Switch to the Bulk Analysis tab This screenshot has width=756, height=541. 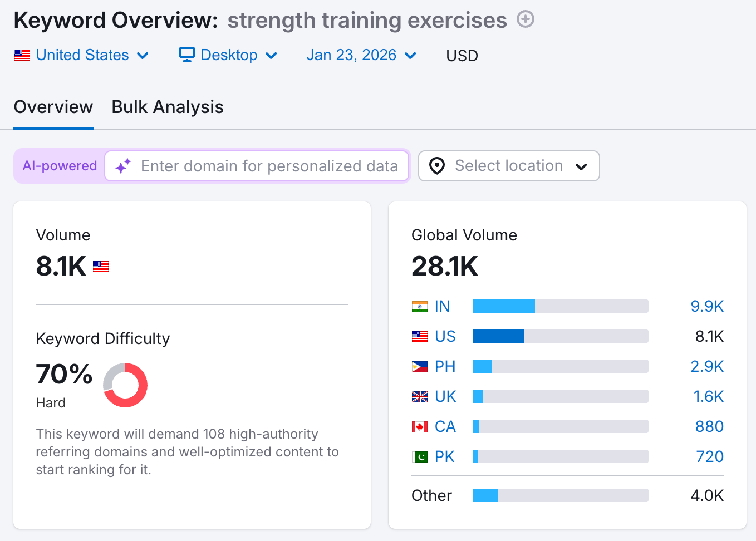167,106
